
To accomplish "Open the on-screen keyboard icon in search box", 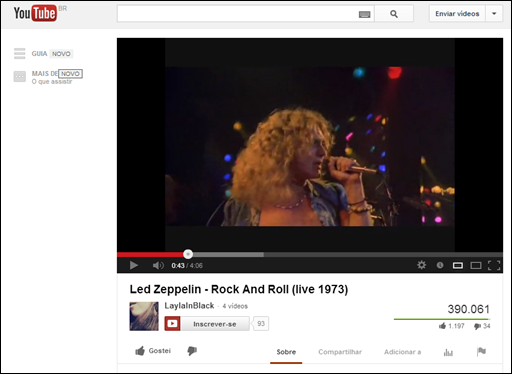I will pyautogui.click(x=364, y=14).
